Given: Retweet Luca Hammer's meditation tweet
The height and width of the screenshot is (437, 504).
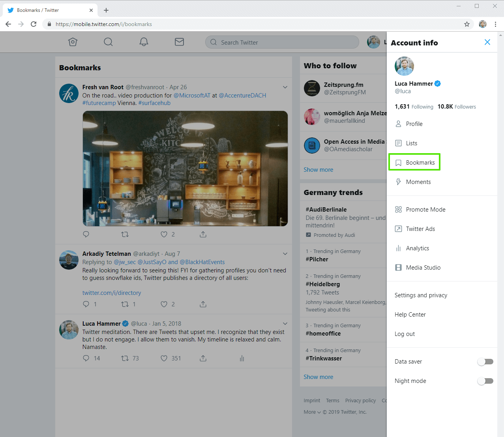Looking at the screenshot, I should 125,358.
